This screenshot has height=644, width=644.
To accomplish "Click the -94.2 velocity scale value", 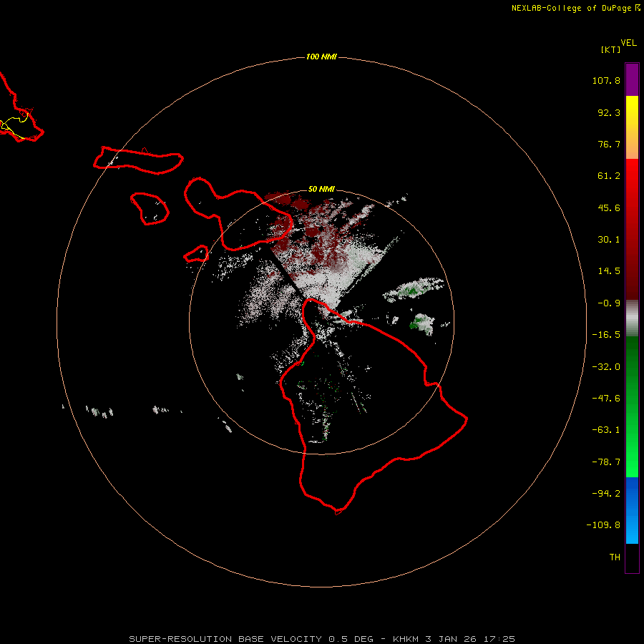I will click(606, 494).
